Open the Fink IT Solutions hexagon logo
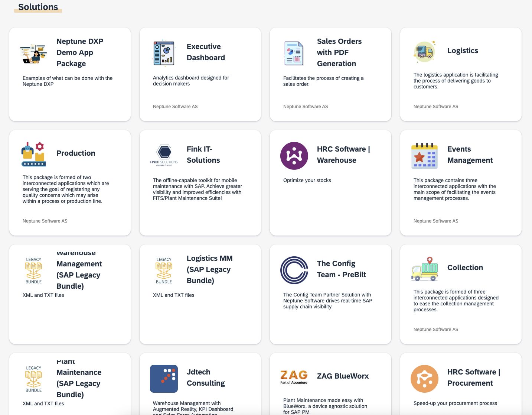Screen dimensions: 532x415 pyautogui.click(x=164, y=155)
